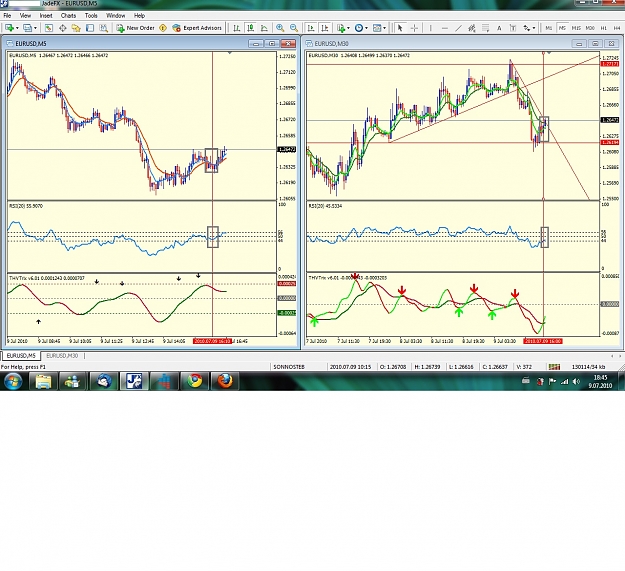Open the MetaEditor yellow diamond icon

(x=163, y=28)
